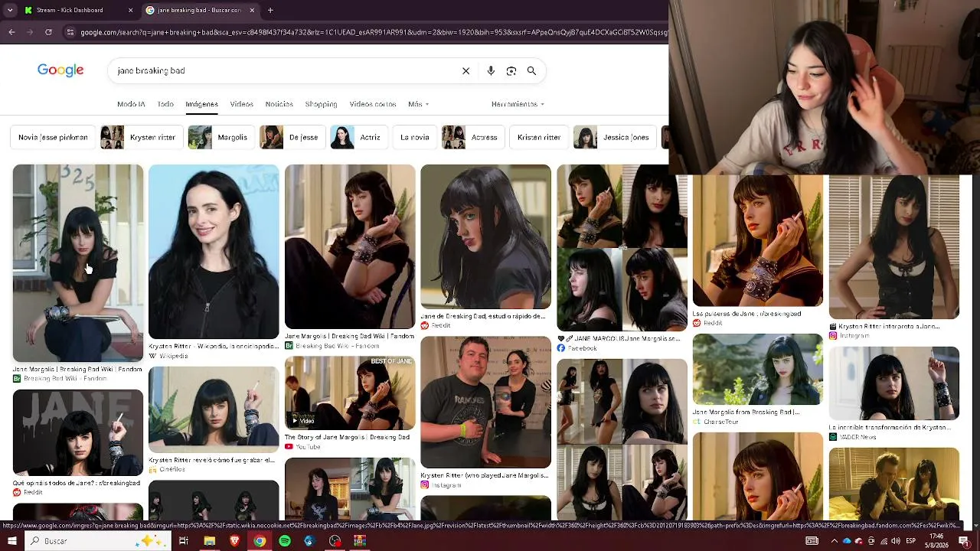
Task: Filter by Actriz chip
Action: 359,138
